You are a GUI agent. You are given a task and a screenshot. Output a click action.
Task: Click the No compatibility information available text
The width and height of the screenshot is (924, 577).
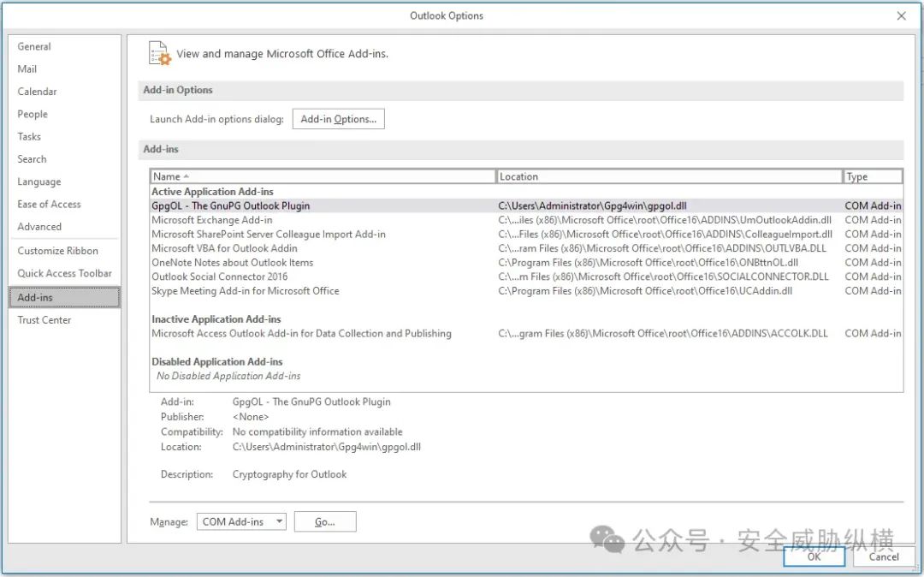317,432
